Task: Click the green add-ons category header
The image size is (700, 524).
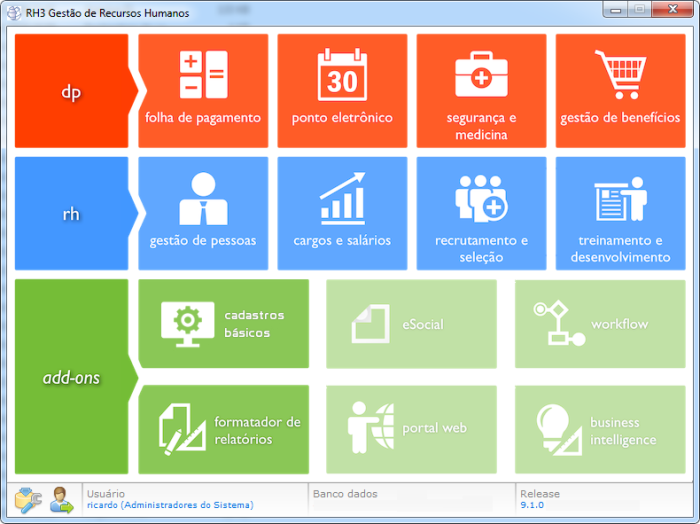Action: (71, 377)
